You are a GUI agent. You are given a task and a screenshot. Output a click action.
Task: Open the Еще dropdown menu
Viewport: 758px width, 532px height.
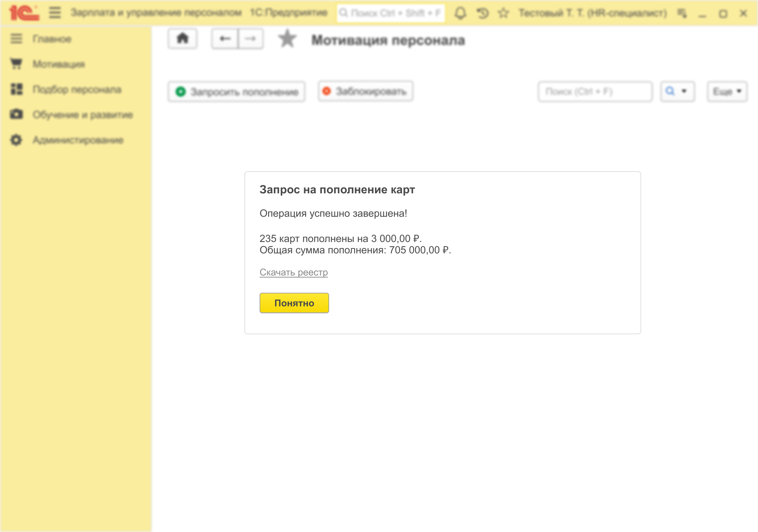click(727, 92)
